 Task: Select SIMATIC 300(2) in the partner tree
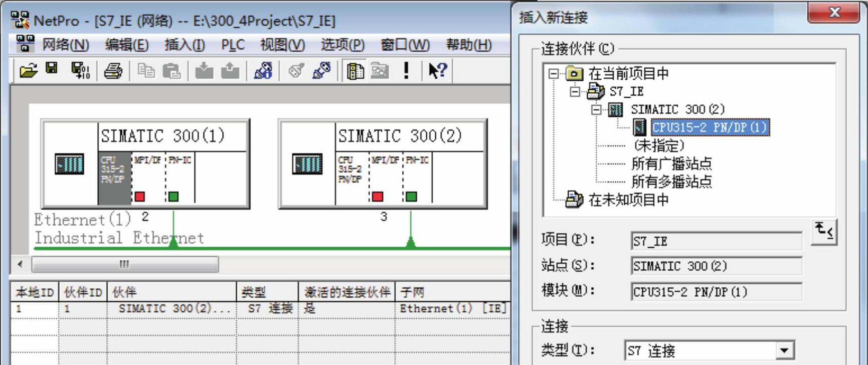point(677,109)
